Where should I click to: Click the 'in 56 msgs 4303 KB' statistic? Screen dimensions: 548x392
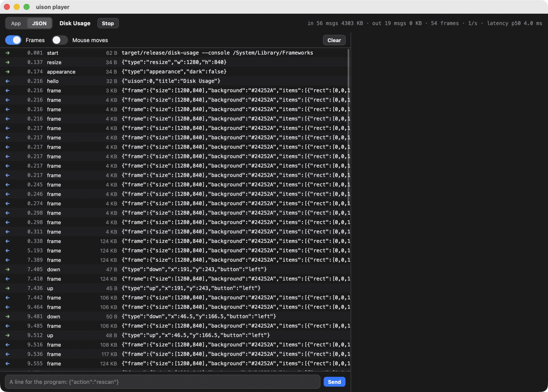(x=335, y=23)
